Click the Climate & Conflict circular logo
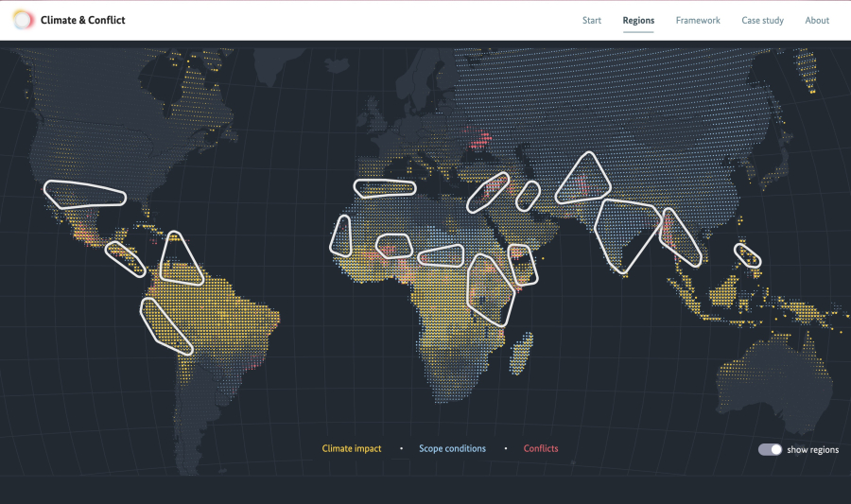Viewport: 851px width, 504px height. coord(23,20)
